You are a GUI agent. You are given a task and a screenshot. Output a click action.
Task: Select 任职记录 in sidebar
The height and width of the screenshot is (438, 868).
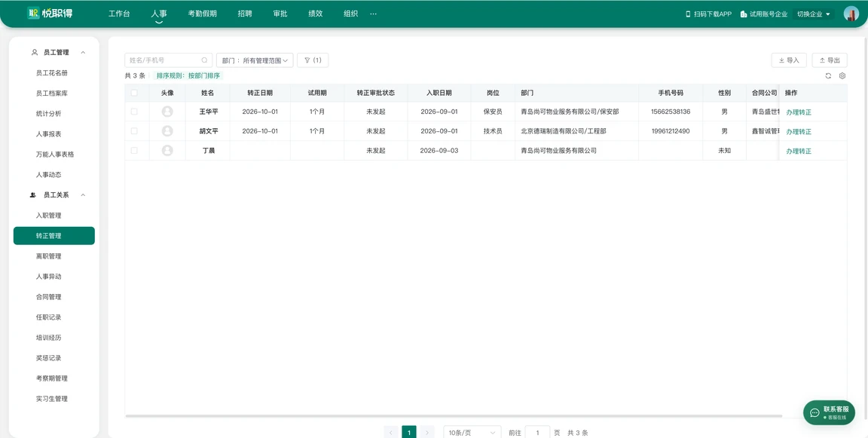tap(54, 317)
